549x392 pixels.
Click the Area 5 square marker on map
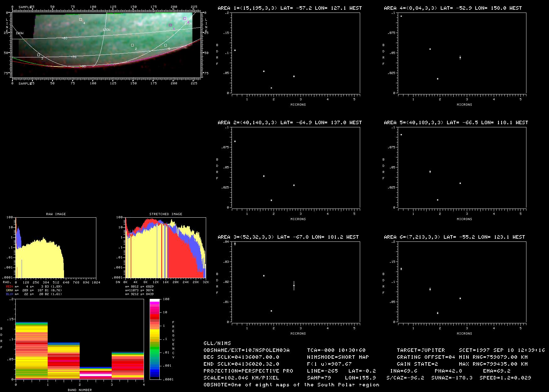tap(166, 45)
